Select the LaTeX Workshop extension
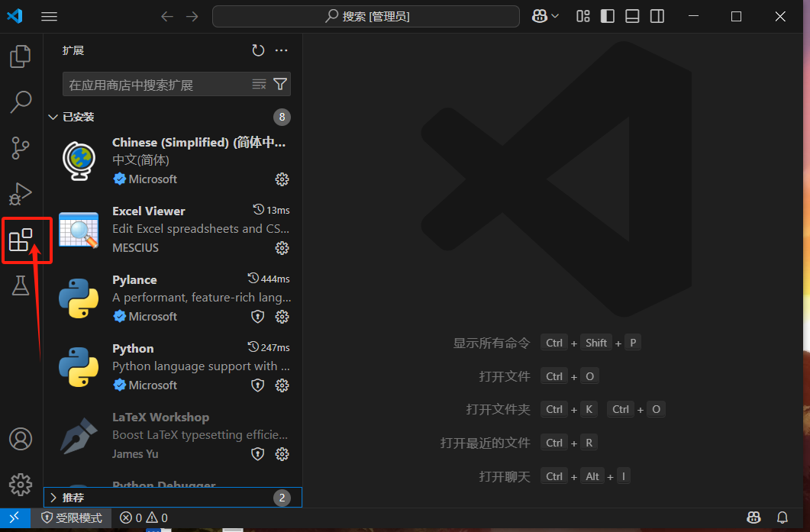 click(173, 435)
